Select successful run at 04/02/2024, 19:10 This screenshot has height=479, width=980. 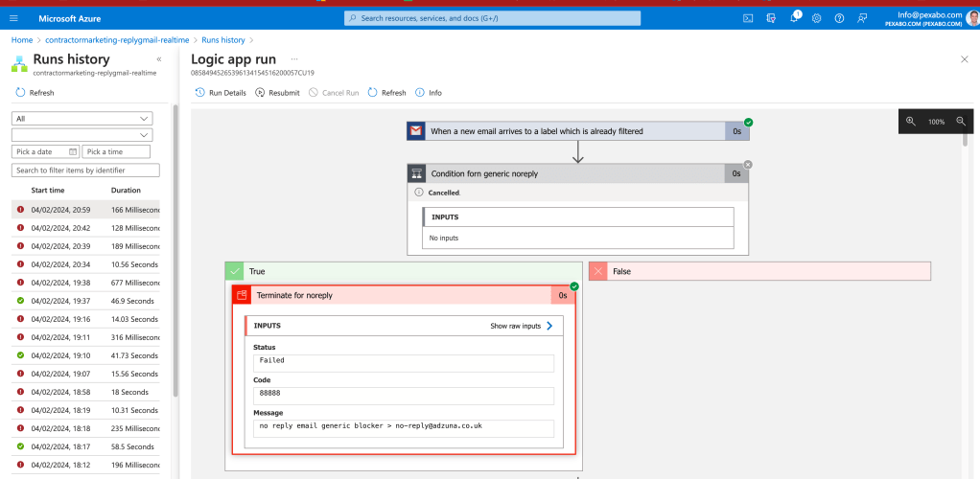click(85, 355)
